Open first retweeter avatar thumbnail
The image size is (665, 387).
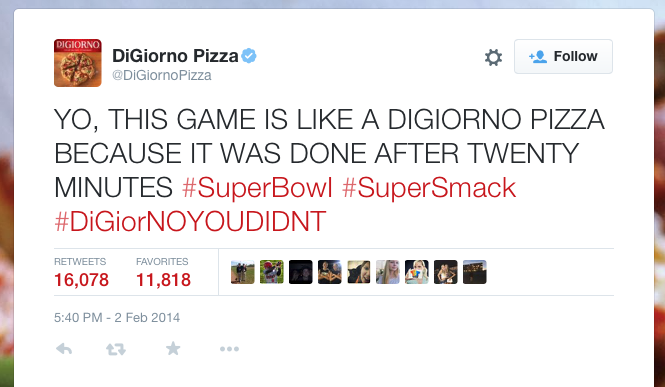(x=243, y=272)
